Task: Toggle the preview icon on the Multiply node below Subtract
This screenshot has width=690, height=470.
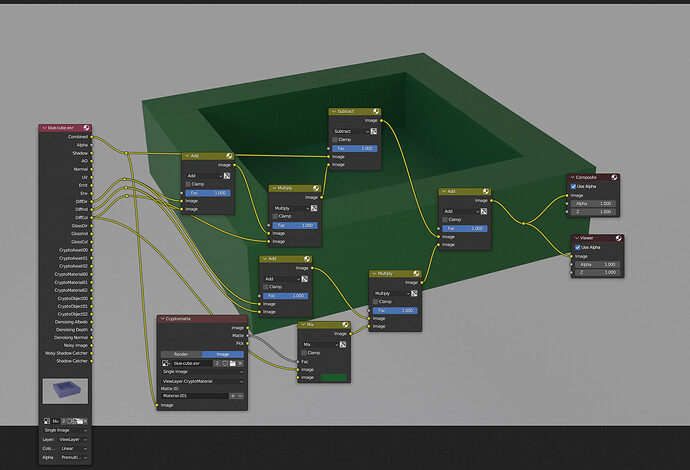Action: point(316,188)
